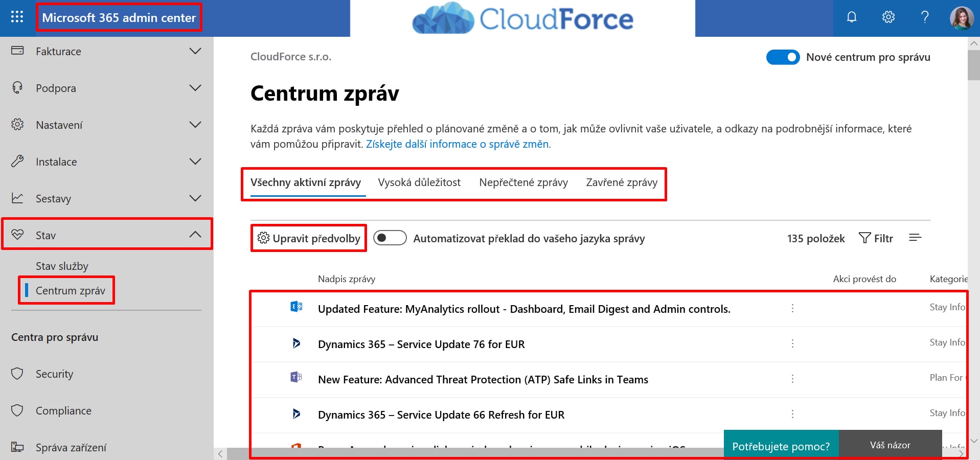Open Dynamics 365 Service Update 76 message
The image size is (980, 460).
click(x=421, y=344)
